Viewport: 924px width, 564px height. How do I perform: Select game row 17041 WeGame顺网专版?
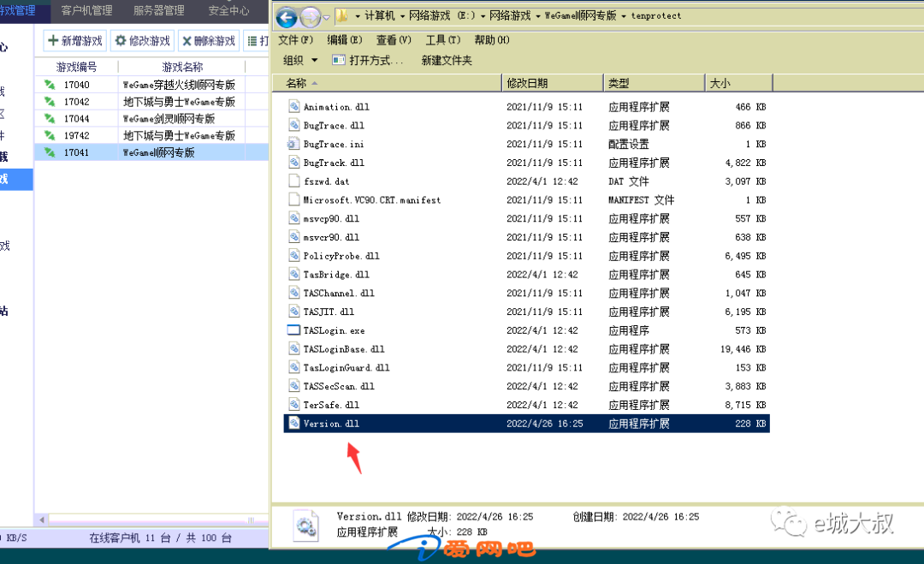pos(152,152)
